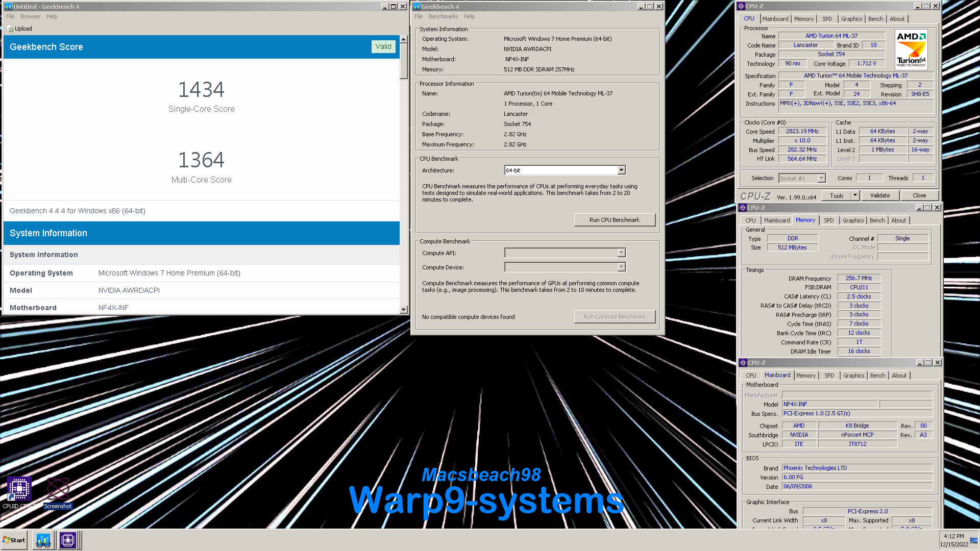
Task: Click the middle CPU-Z Memory window title icon
Action: [743, 208]
